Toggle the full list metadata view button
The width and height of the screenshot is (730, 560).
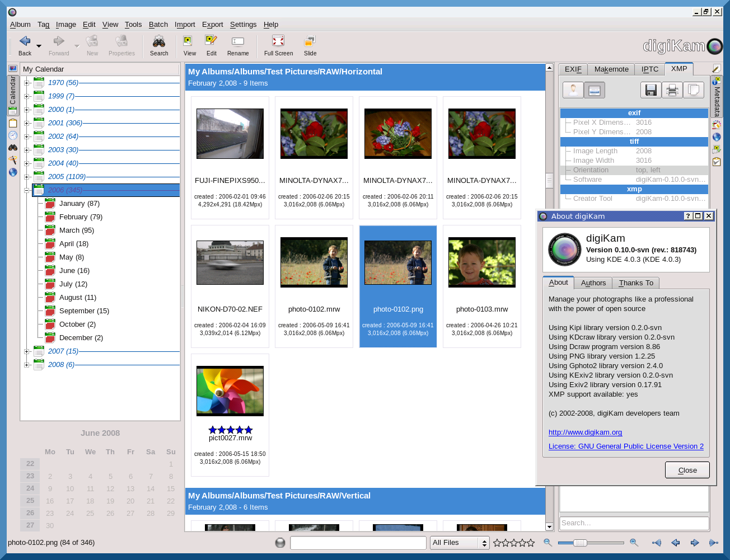pos(595,90)
